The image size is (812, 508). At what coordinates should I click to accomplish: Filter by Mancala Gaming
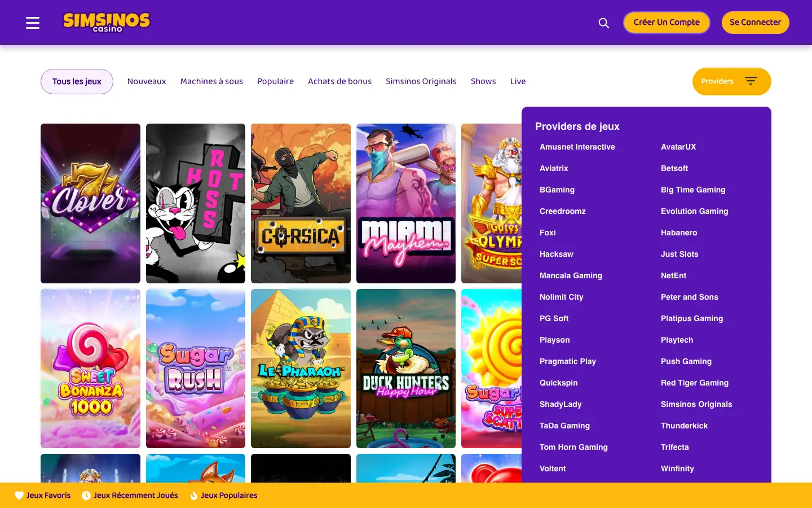pyautogui.click(x=571, y=275)
